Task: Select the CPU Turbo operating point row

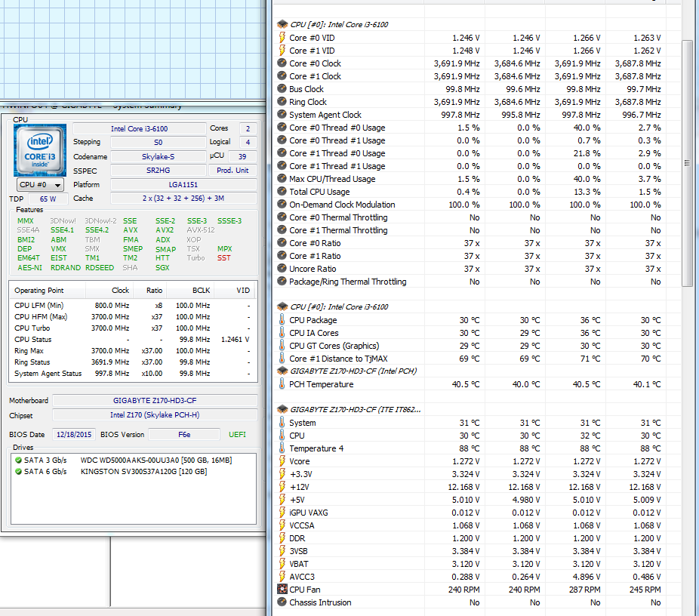Action: [x=133, y=328]
